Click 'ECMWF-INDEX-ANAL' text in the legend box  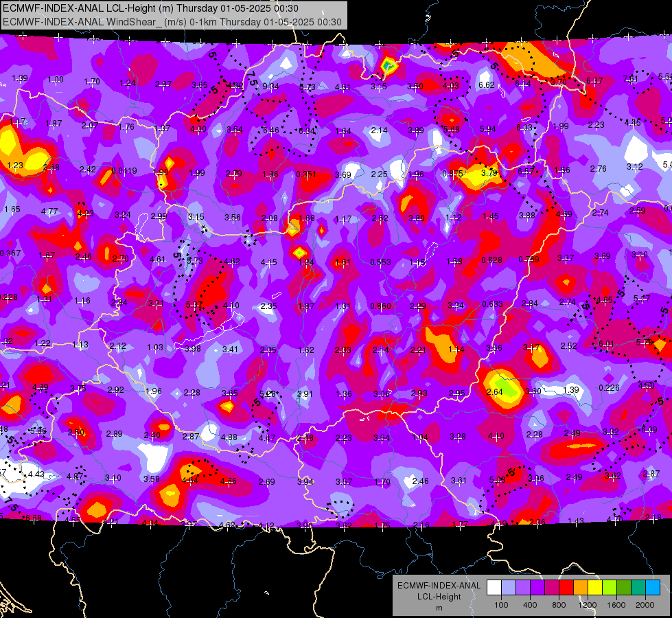439,586
